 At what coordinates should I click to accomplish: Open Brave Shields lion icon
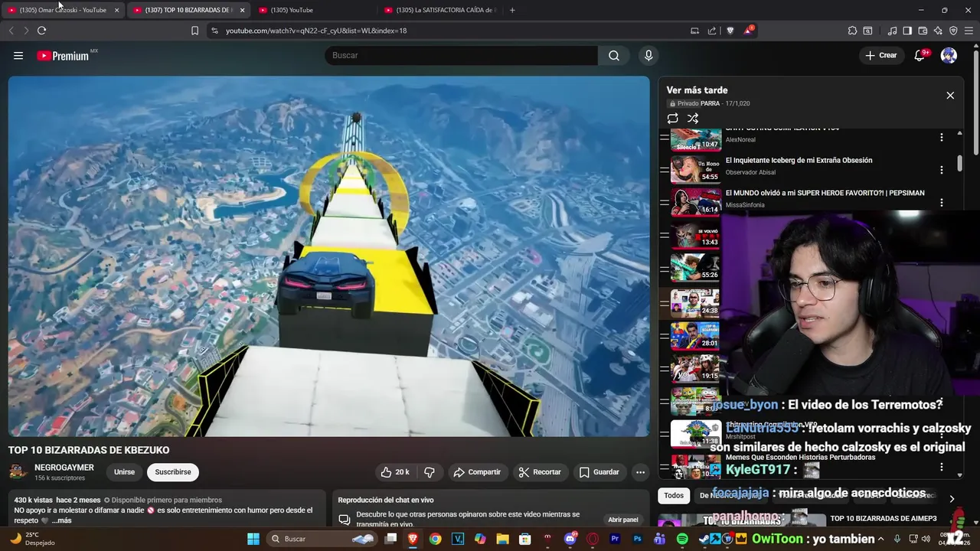point(730,31)
